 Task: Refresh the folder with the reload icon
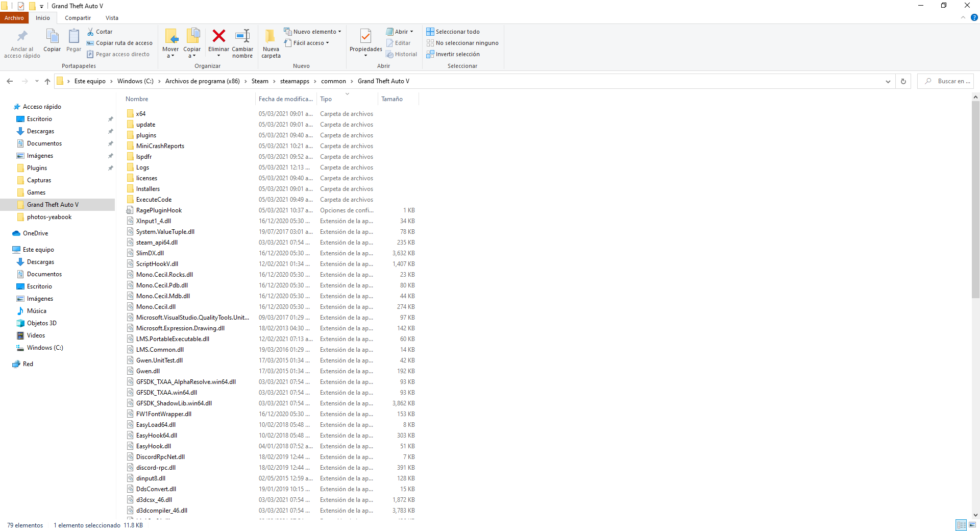(903, 81)
